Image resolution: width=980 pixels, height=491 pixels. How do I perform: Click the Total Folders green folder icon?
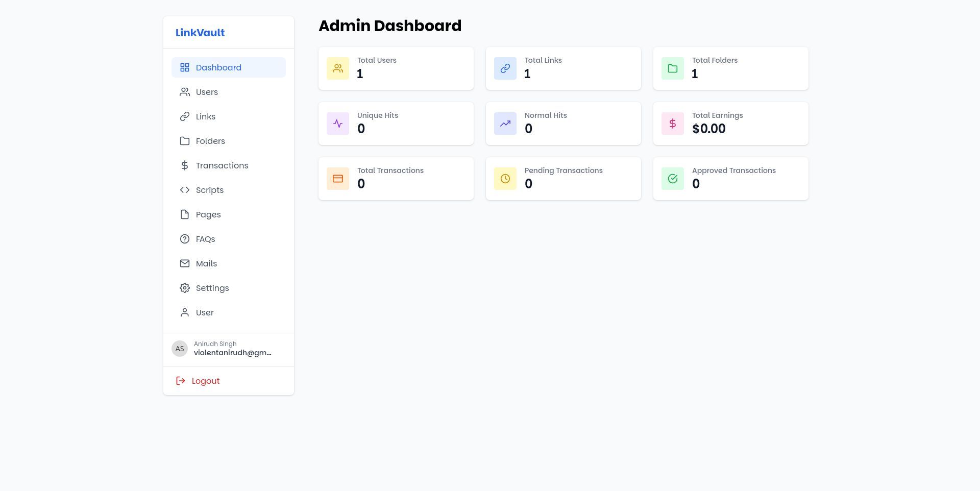pyautogui.click(x=673, y=68)
